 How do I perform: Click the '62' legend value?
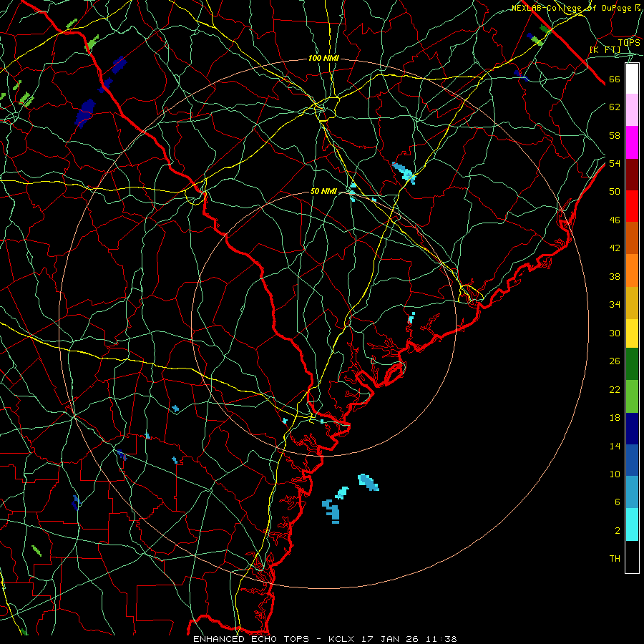tap(615, 107)
